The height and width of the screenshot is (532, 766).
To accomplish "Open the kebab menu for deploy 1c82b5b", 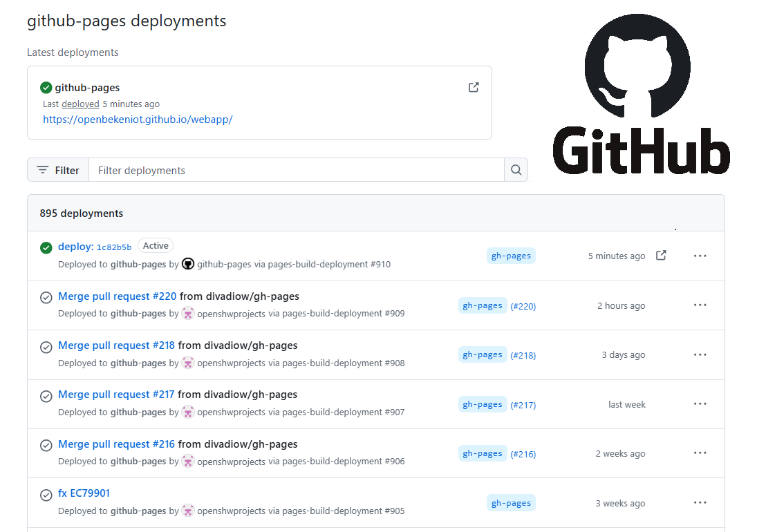I will pyautogui.click(x=700, y=256).
